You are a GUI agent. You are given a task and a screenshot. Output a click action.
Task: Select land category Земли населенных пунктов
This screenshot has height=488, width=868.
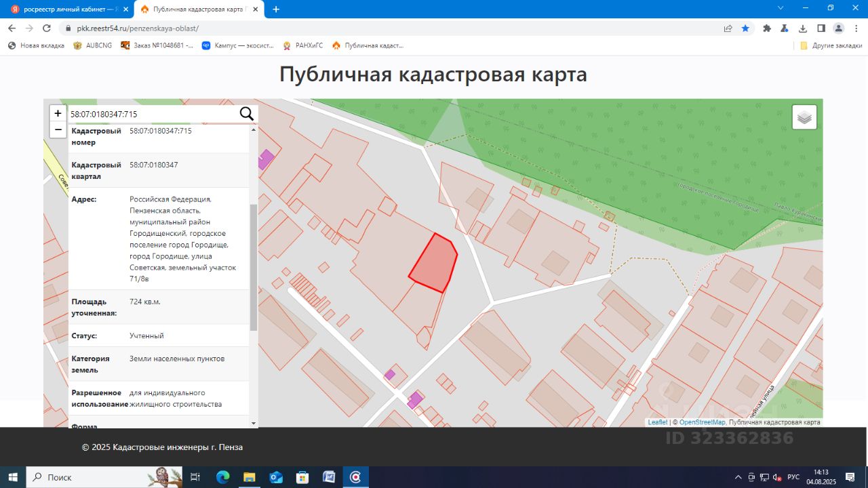coord(177,359)
